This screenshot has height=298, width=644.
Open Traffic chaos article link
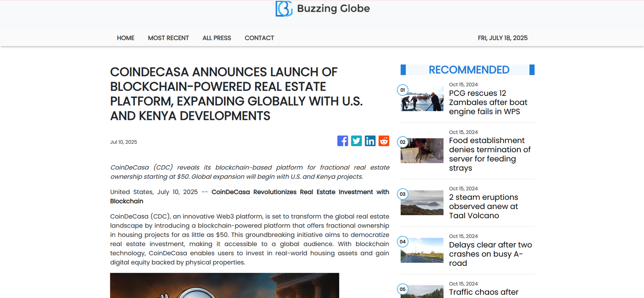coord(483,292)
